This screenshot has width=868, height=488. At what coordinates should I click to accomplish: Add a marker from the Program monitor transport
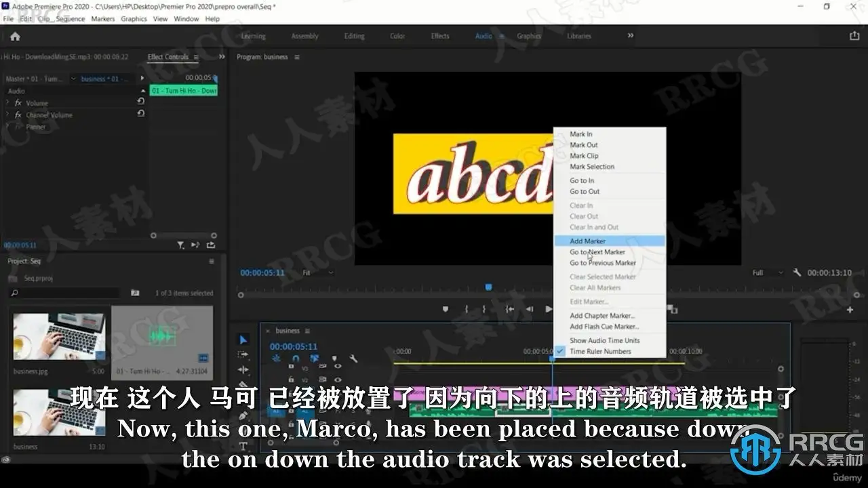pos(446,309)
